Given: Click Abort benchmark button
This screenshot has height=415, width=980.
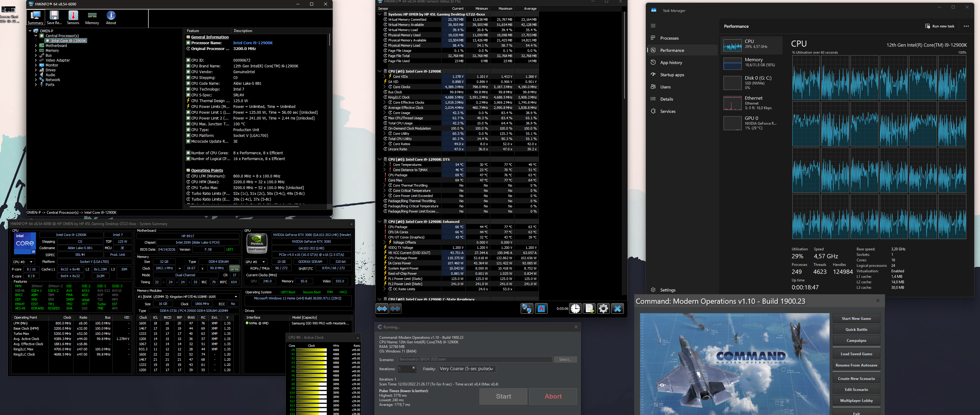Looking at the screenshot, I should point(553,396).
